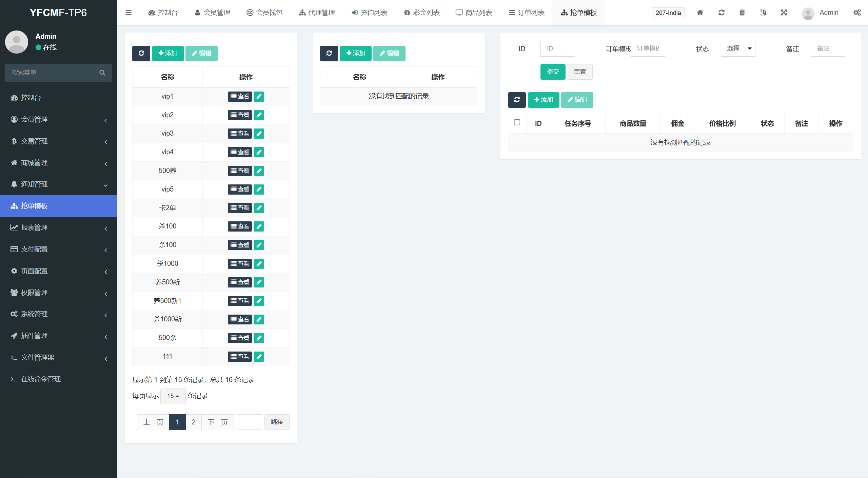Viewport: 868px width, 478px height.
Task: Click the 备注 input field
Action: (x=827, y=48)
